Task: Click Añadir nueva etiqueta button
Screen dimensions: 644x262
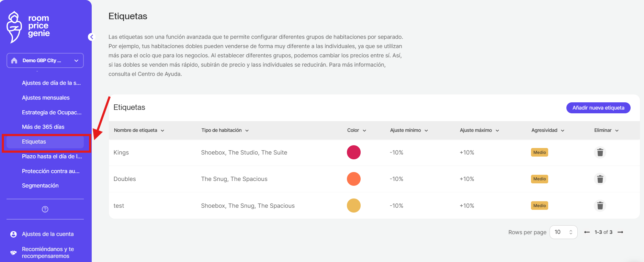Action: [x=598, y=108]
